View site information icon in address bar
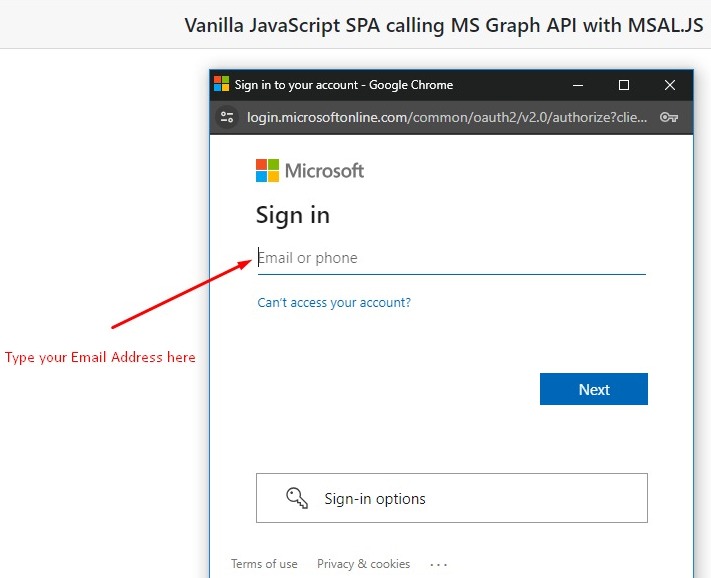711x578 pixels. [x=227, y=117]
